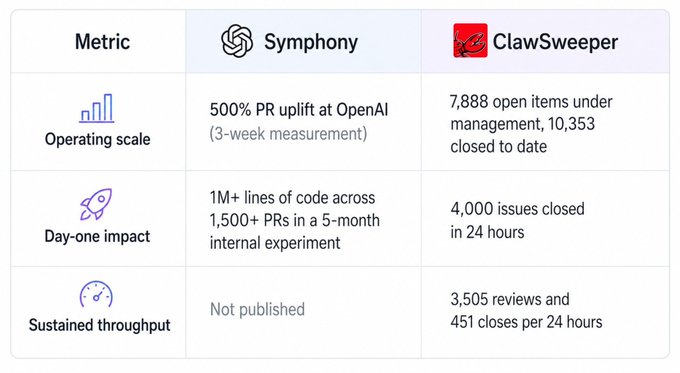Click the Day-one impact row label
The height and width of the screenshot is (373, 680).
(97, 236)
